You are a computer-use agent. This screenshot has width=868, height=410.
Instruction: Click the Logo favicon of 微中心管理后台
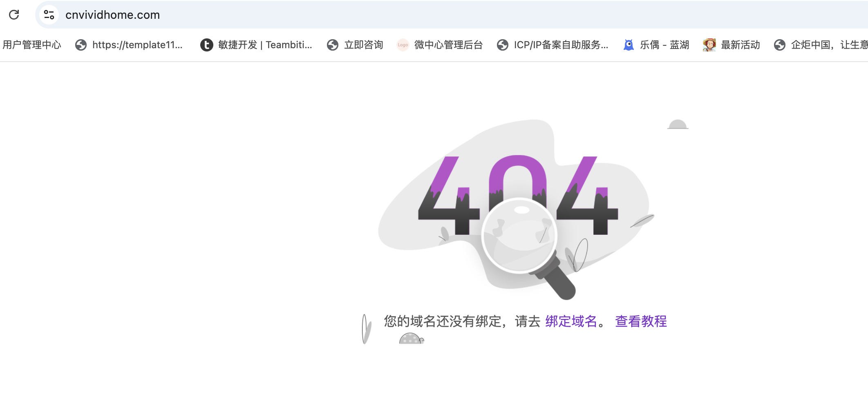click(403, 45)
